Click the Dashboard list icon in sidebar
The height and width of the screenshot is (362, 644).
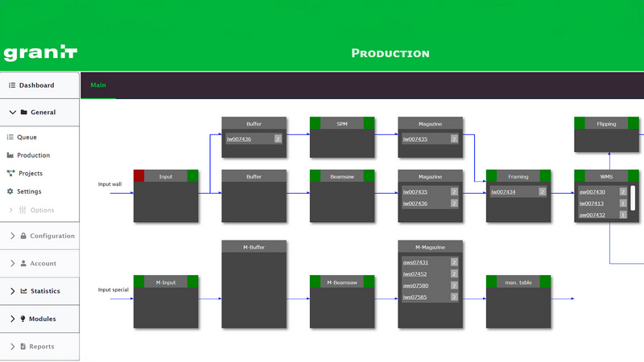click(12, 85)
